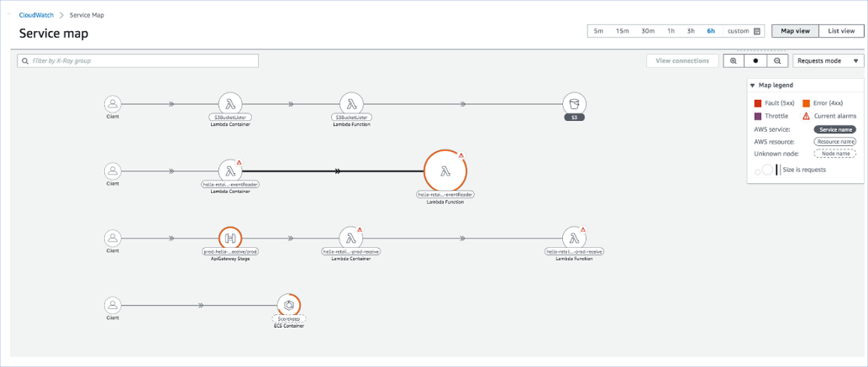Open the Requests mode dropdown
The width and height of the screenshot is (868, 367).
(x=829, y=61)
